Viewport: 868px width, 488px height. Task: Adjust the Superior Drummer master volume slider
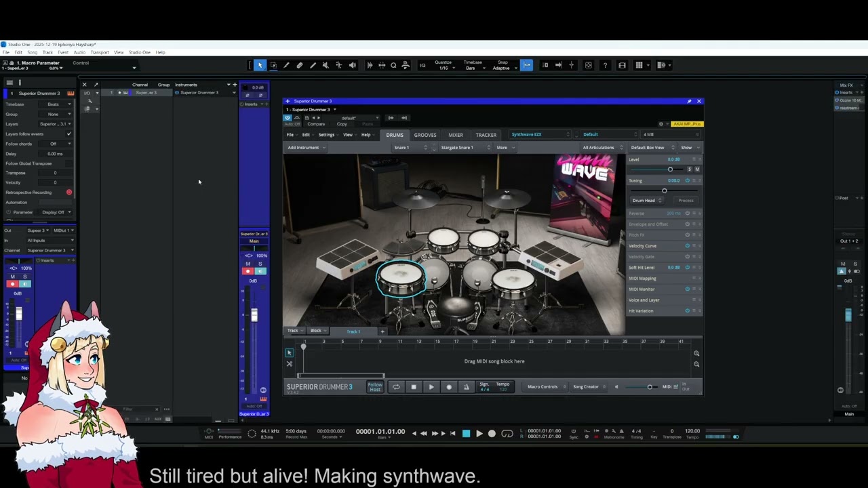642,387
